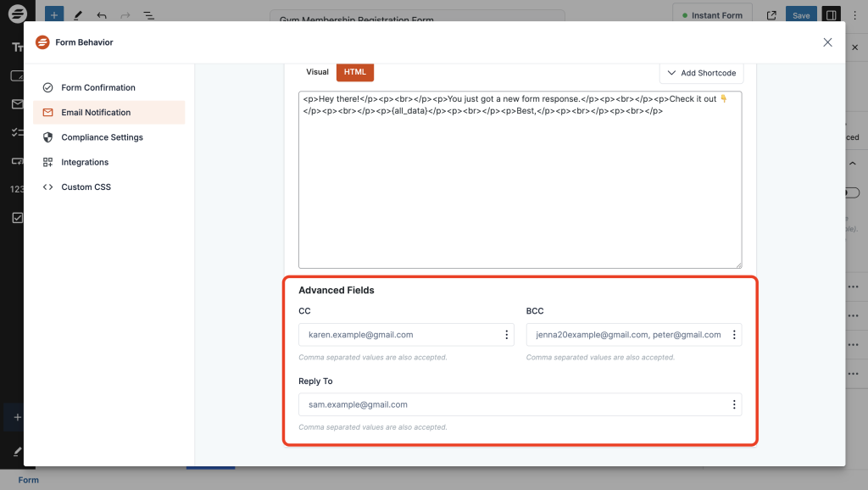Screen dimensions: 868x490
Task: Click the Custom CSS code icon
Action: (47, 187)
